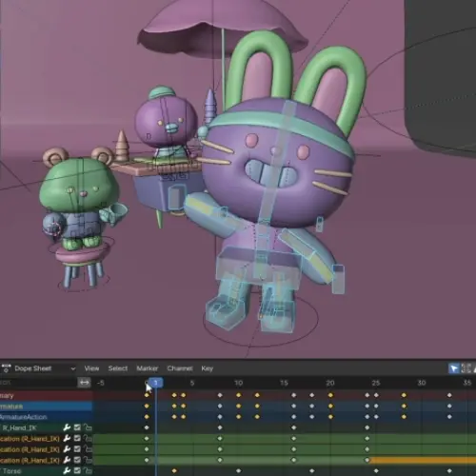Uncheck the Torso channel mute checkbox
This screenshot has height=476, width=476.
coord(77,471)
